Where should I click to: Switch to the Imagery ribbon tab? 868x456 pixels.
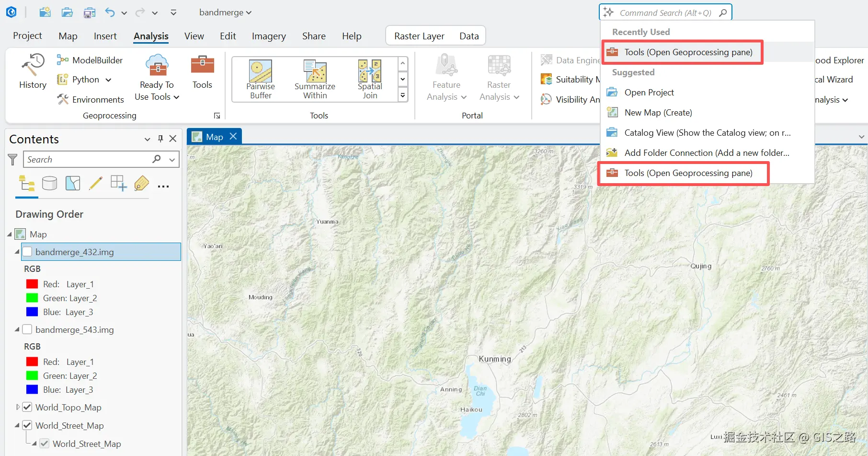[269, 35]
